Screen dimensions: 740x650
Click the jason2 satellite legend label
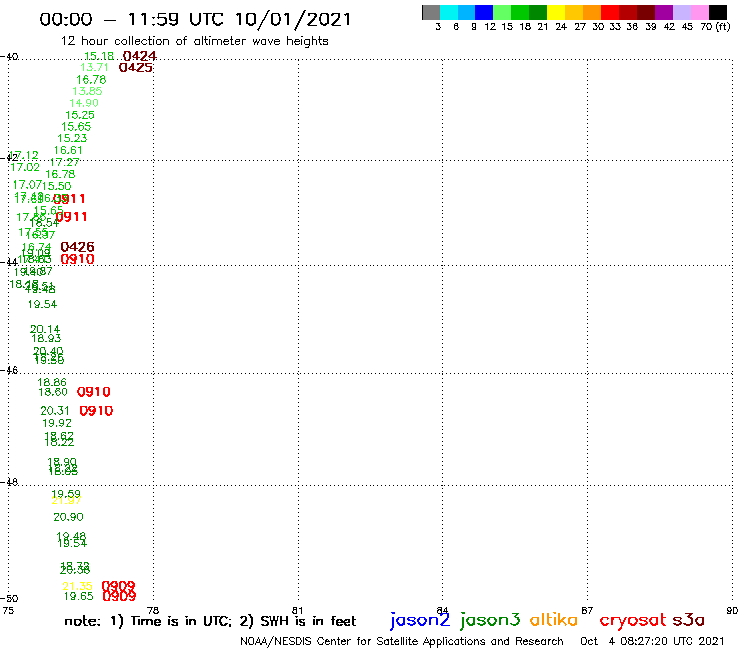coord(420,621)
